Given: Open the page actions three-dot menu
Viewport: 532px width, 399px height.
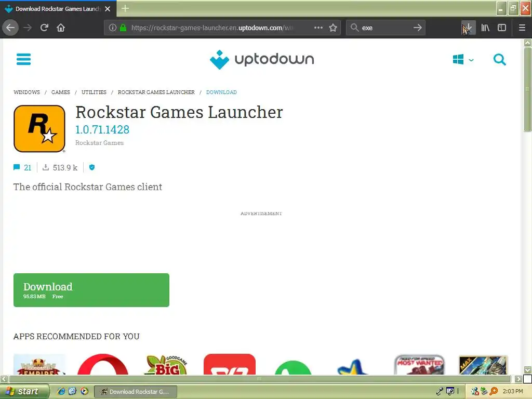Looking at the screenshot, I should [x=318, y=28].
